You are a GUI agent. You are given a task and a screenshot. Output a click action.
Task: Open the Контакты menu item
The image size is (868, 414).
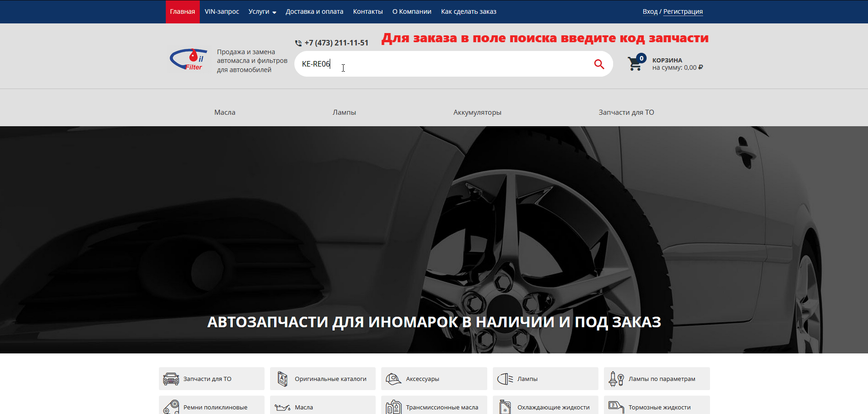tap(368, 11)
